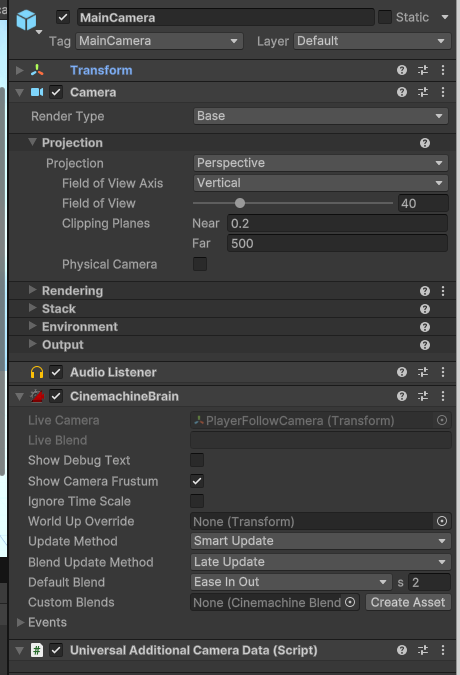This screenshot has width=460, height=675.
Task: Open Audio Listener presets
Action: [x=423, y=372]
